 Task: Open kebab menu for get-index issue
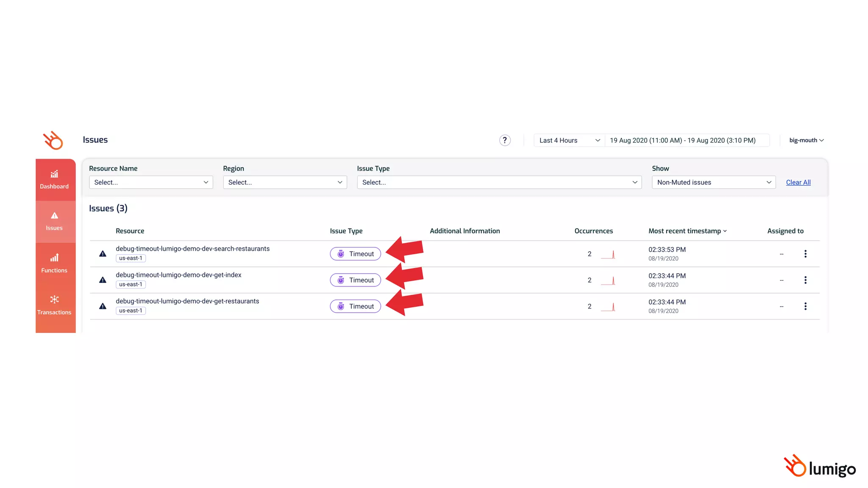tap(805, 280)
